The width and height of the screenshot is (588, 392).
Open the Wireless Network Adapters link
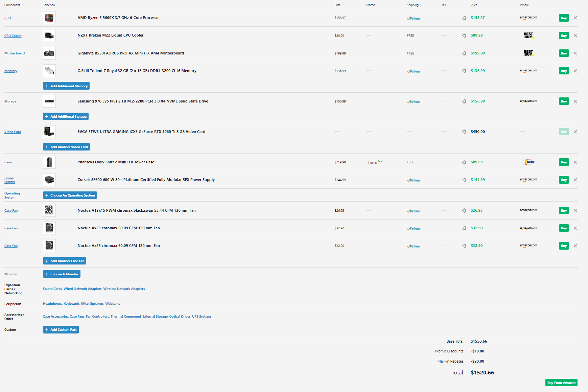click(x=124, y=289)
